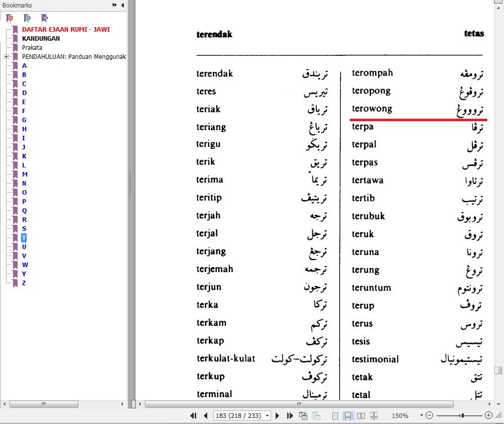The width and height of the screenshot is (504, 424).
Task: Select continuous facing layout icon
Action: (374, 416)
